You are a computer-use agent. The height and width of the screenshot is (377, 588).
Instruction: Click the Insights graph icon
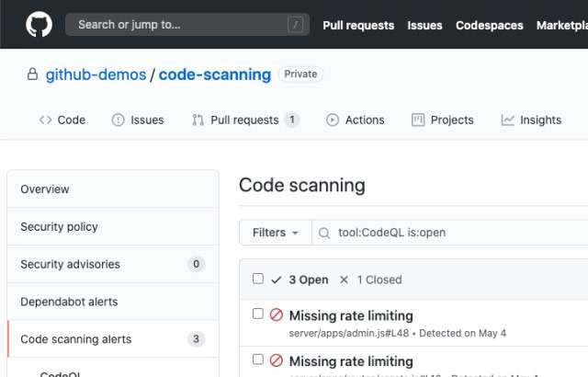click(x=508, y=120)
